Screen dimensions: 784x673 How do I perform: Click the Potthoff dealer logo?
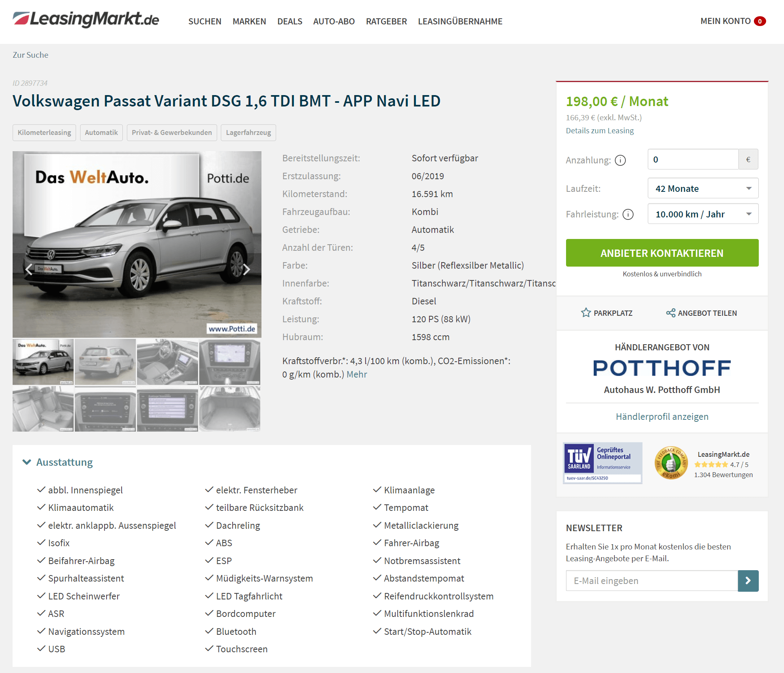click(x=662, y=368)
